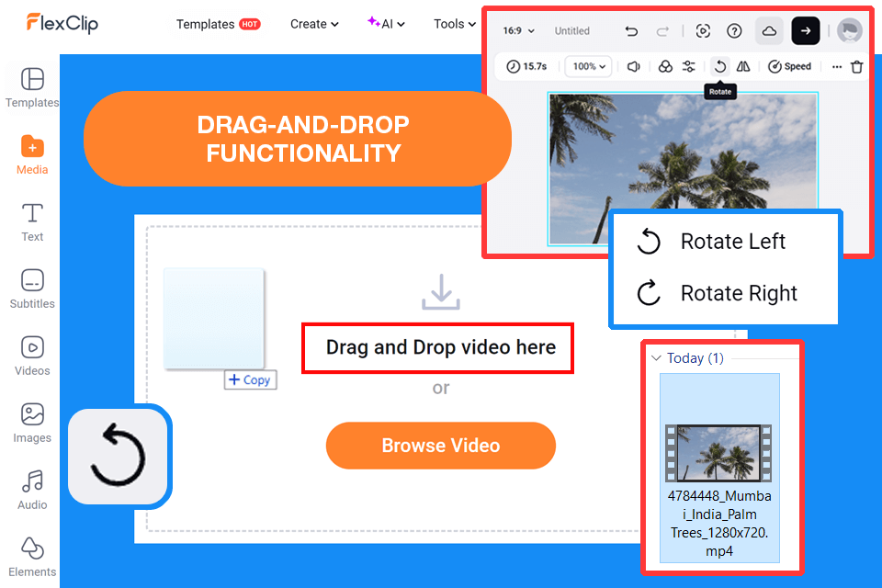Click the volume speaker icon
This screenshot has height=588, width=882.
click(634, 66)
